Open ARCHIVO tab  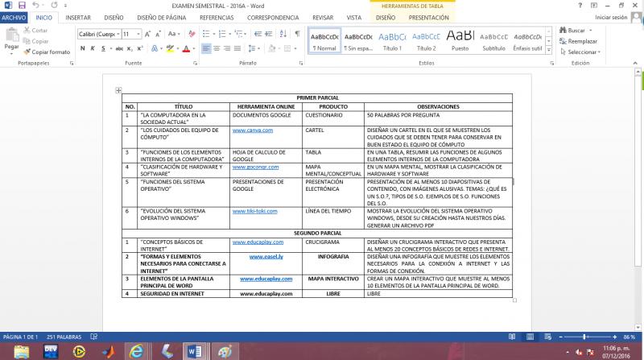click(x=14, y=18)
